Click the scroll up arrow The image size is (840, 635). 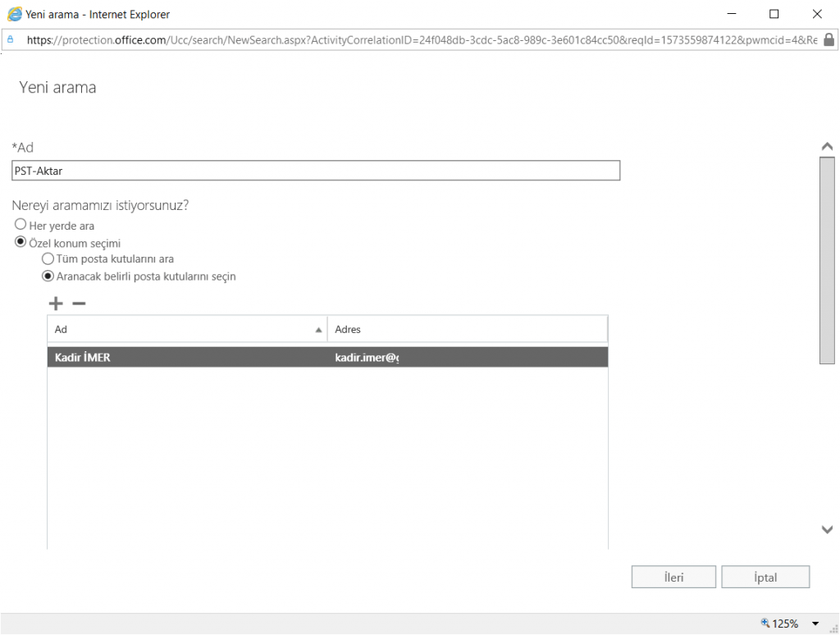(827, 146)
